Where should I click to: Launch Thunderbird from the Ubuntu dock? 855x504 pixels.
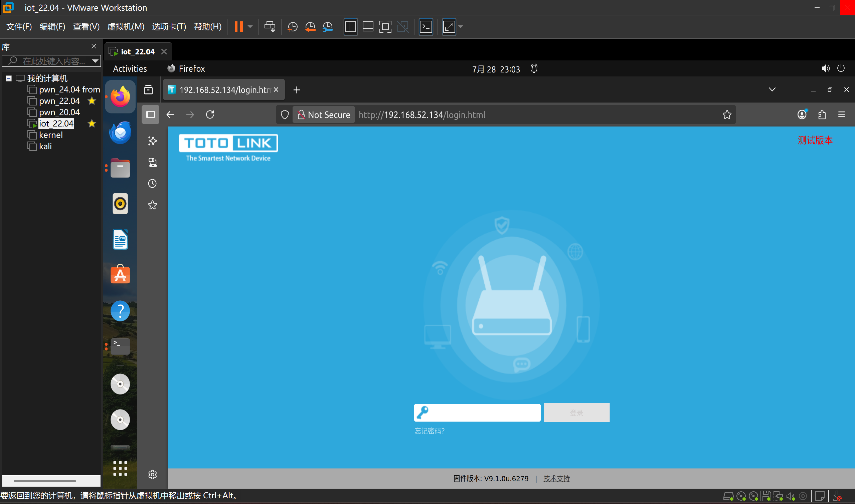[120, 133]
